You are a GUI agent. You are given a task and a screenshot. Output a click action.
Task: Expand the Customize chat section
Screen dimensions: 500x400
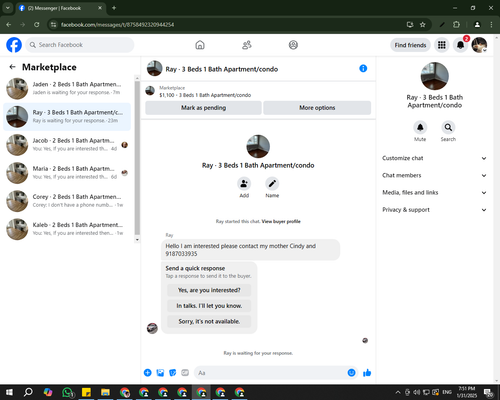pyautogui.click(x=434, y=158)
